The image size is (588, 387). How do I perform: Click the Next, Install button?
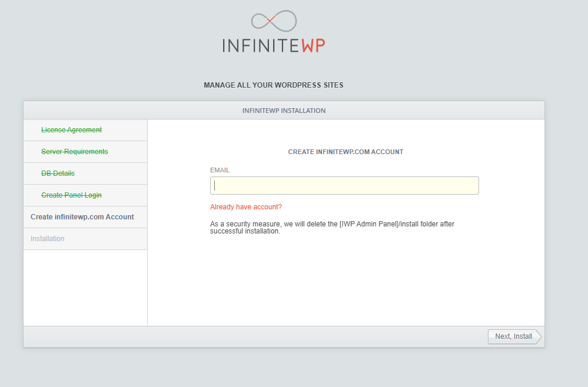point(514,336)
